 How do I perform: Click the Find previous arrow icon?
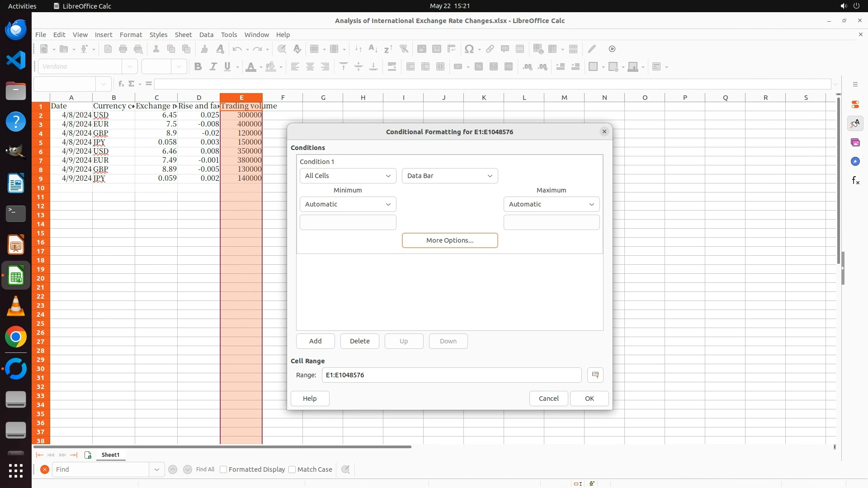(173, 469)
